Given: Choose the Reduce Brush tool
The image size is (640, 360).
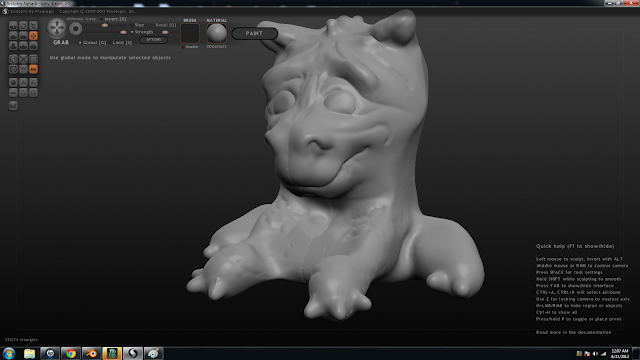Looking at the screenshot, I should (13, 59).
